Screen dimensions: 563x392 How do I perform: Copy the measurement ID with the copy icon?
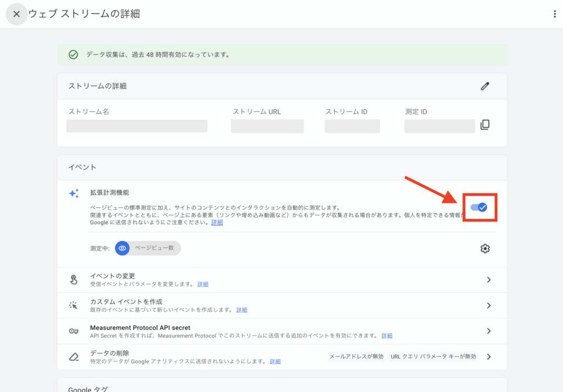(484, 125)
